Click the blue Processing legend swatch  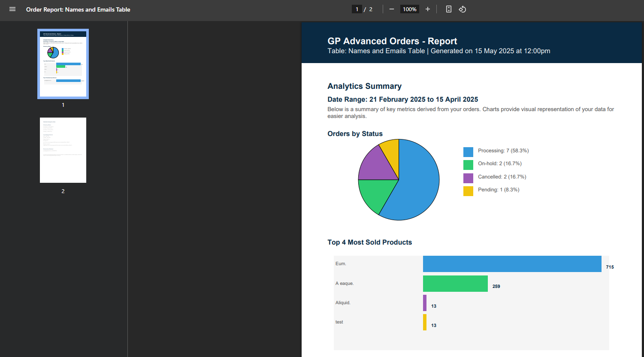[x=468, y=152]
